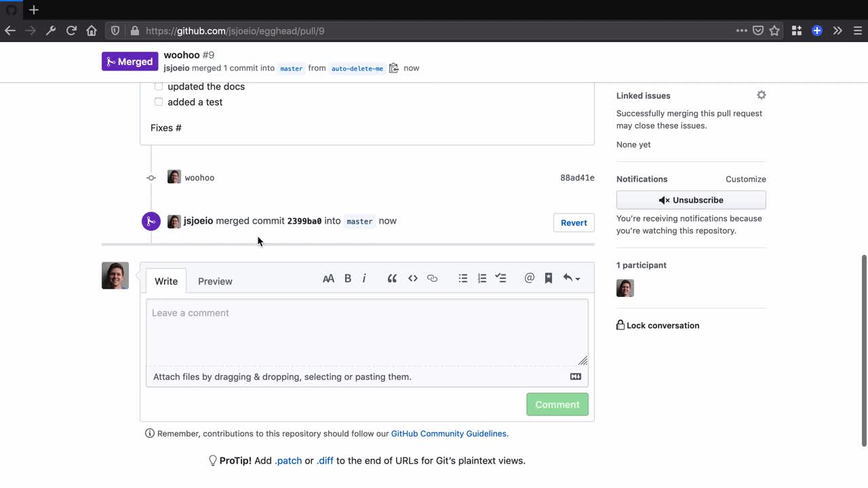Toggle bold formatting in the comment toolbar
The width and height of the screenshot is (868, 488).
point(347,278)
